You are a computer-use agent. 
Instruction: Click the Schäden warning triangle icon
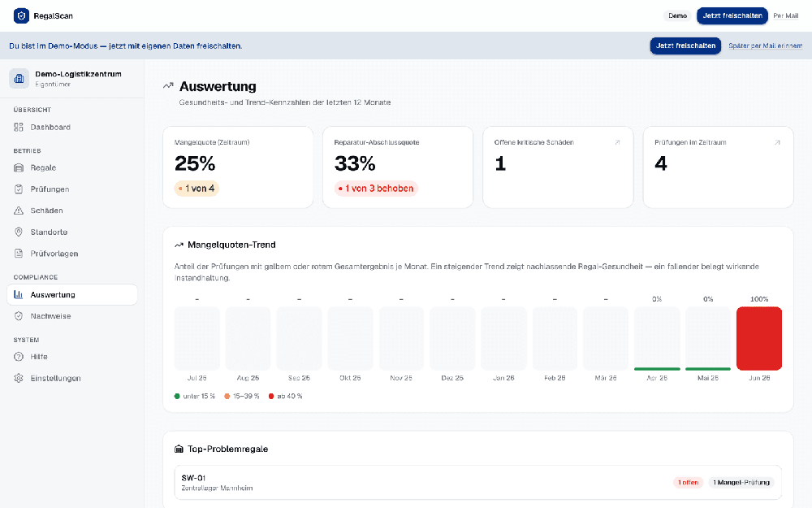pyautogui.click(x=19, y=211)
